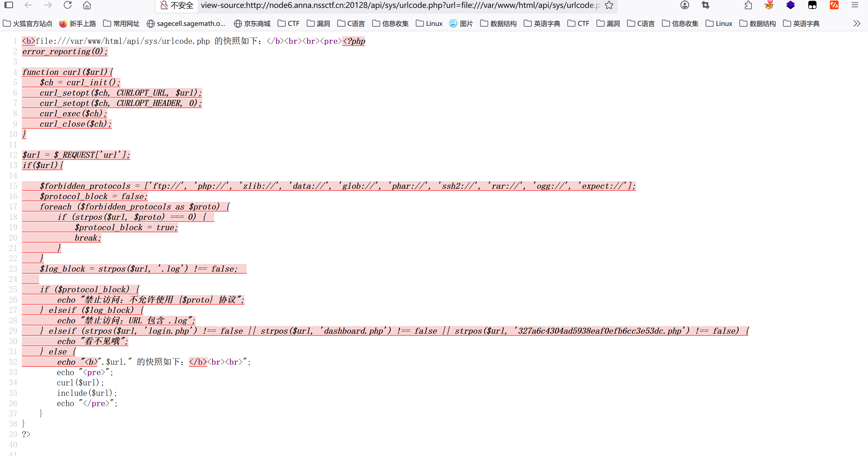Open the Firefox account profile icon
The image size is (868, 456).
click(684, 5)
